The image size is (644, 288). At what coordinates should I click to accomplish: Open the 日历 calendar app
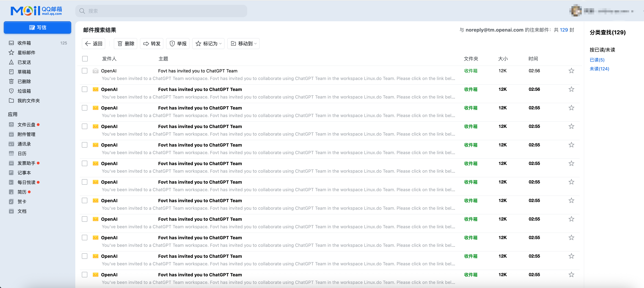(x=22, y=154)
